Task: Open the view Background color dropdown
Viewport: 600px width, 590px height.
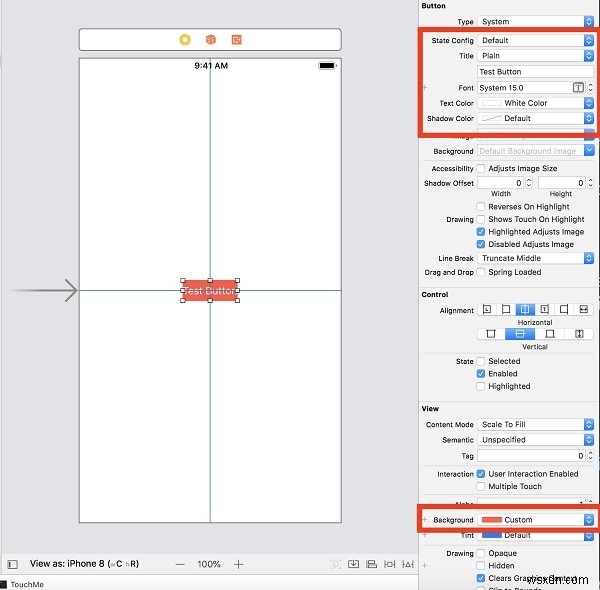Action: (535, 520)
